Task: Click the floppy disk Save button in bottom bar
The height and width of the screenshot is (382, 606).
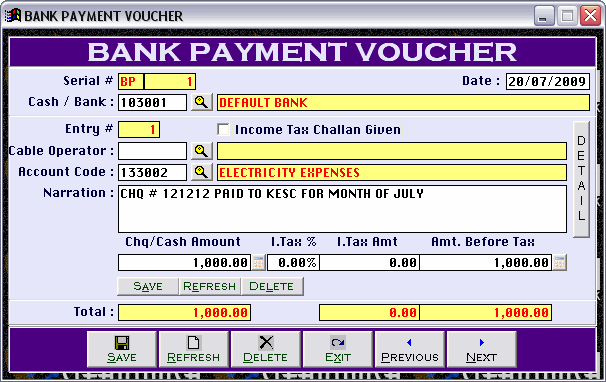Action: [122, 349]
